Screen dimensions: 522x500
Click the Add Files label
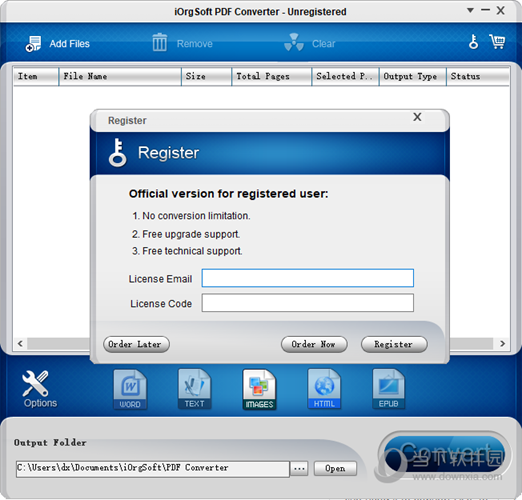coord(70,44)
